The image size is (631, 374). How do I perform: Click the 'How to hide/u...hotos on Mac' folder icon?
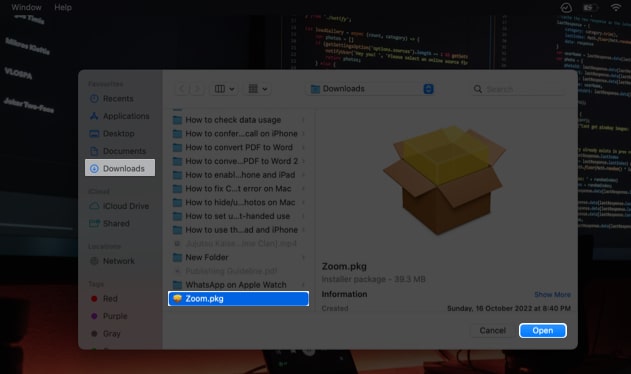(x=177, y=202)
